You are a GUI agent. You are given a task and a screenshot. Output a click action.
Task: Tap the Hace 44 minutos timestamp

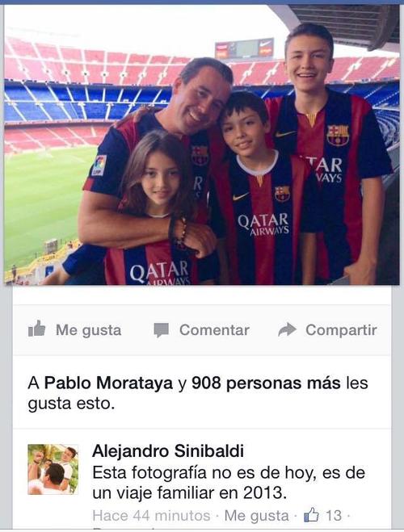[x=151, y=516]
